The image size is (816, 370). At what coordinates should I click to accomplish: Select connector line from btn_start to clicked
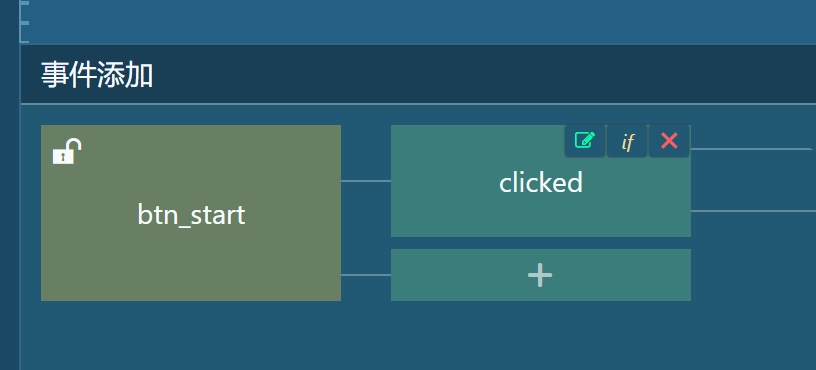point(366,181)
